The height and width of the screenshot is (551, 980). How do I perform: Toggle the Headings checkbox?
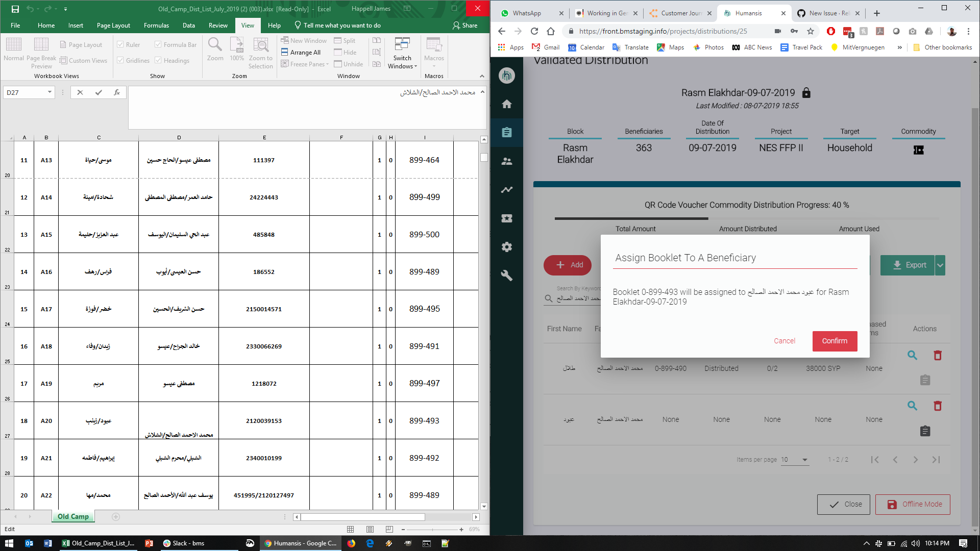pos(158,60)
